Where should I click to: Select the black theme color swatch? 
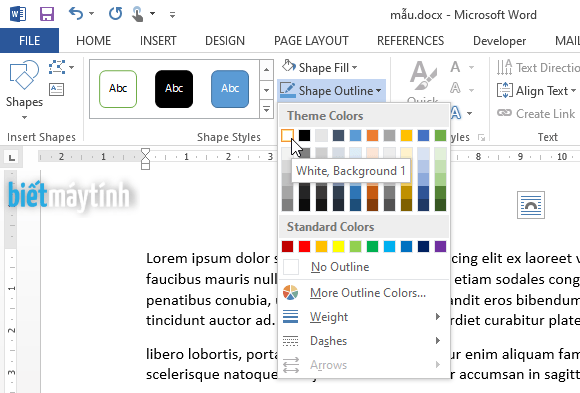304,135
